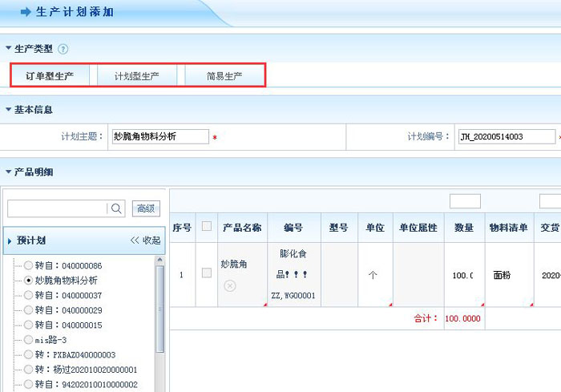Select radio button 转自：040000086
This screenshot has height=392, width=561.
tap(29, 265)
